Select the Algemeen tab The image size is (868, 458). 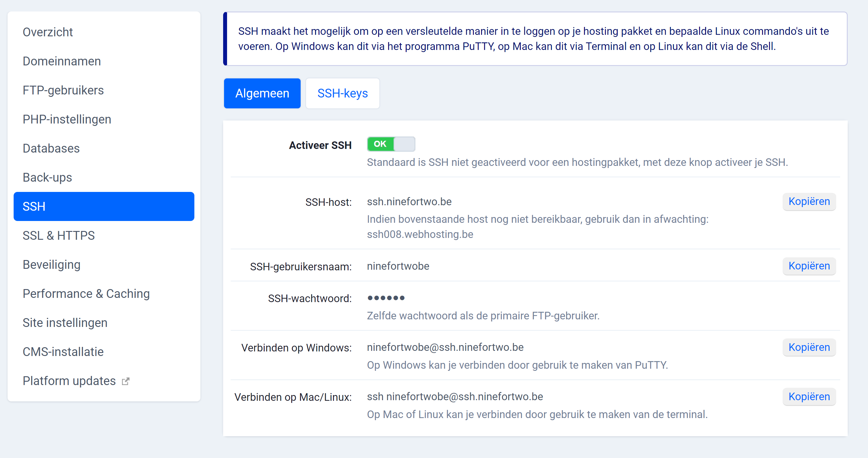point(262,93)
